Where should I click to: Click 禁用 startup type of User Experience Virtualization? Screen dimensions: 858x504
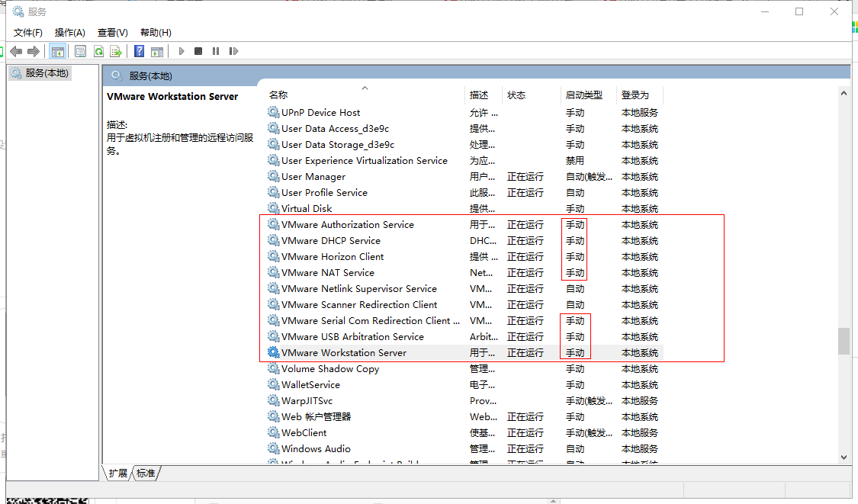click(x=574, y=160)
